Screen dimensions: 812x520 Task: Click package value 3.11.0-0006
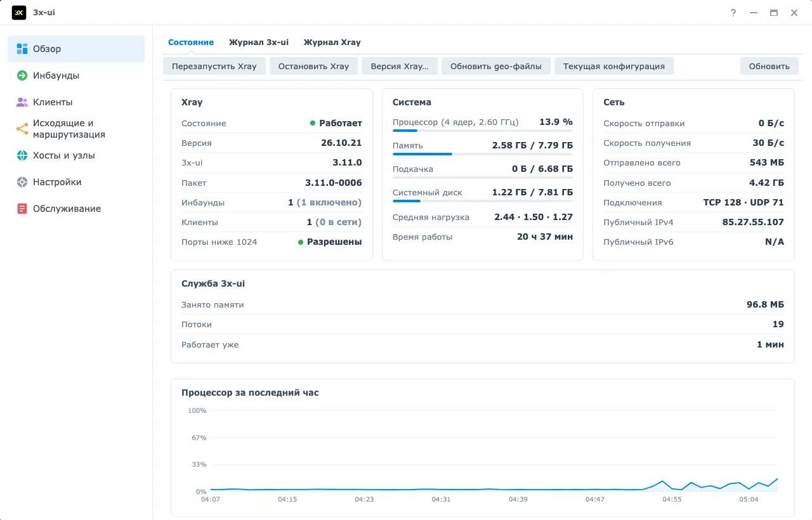[334, 183]
